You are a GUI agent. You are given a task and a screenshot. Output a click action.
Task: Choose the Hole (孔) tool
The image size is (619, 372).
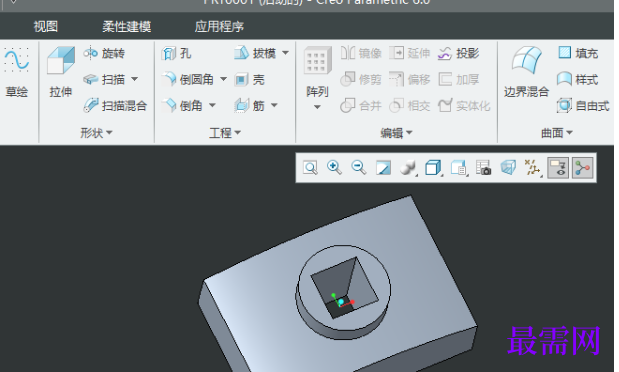click(176, 53)
